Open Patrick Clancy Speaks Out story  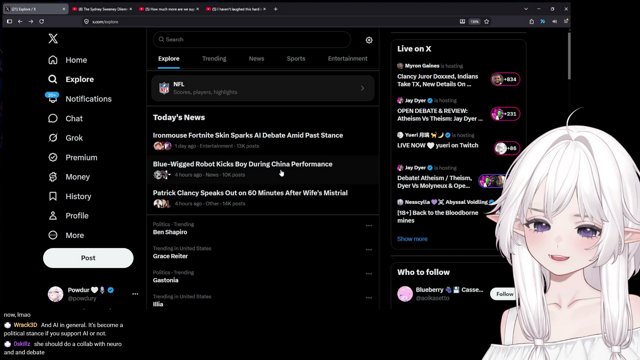[x=250, y=193]
